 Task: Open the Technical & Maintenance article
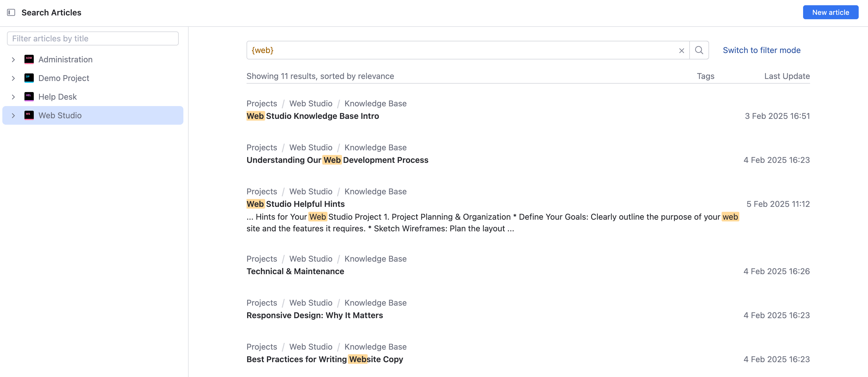pos(295,271)
